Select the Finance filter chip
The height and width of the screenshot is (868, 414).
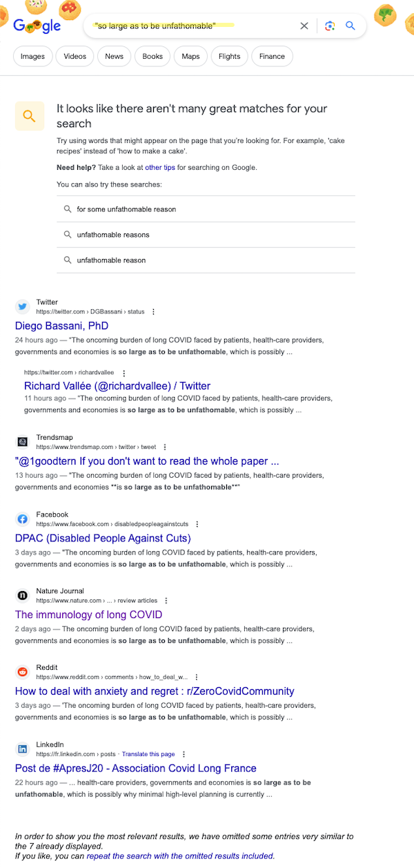coord(272,57)
